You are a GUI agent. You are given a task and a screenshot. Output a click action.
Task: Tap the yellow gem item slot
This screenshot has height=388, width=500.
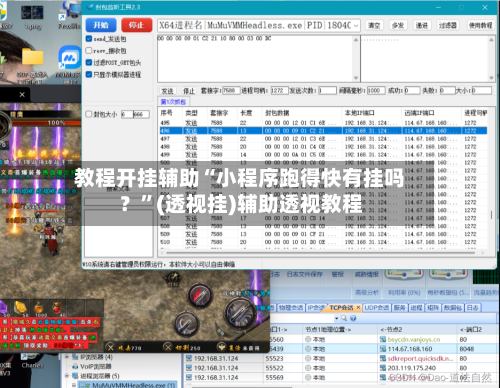click(20, 307)
